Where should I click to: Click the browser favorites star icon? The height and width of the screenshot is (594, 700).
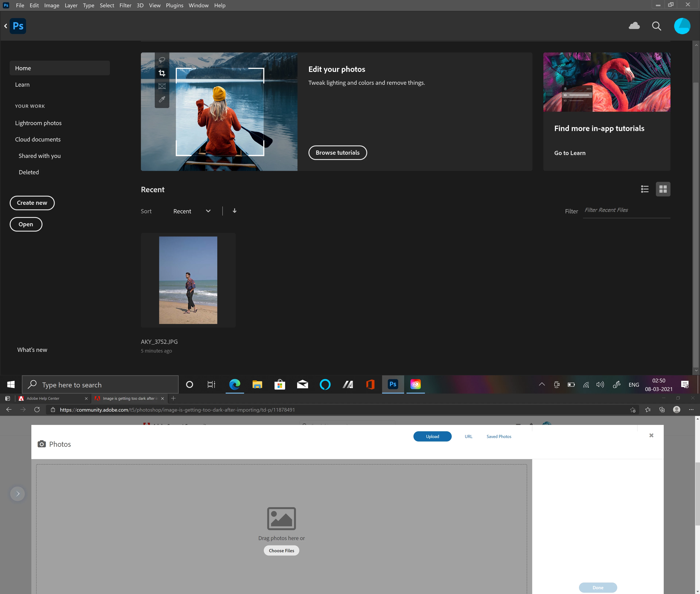tap(647, 409)
